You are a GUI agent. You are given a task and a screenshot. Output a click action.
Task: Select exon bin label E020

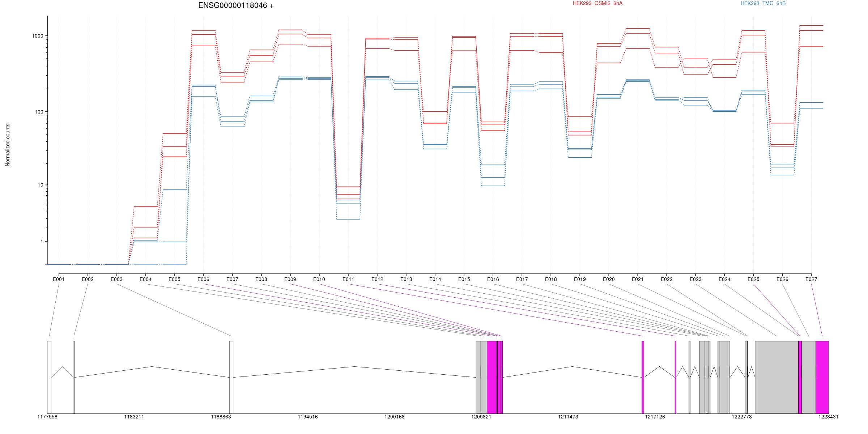pyautogui.click(x=609, y=279)
